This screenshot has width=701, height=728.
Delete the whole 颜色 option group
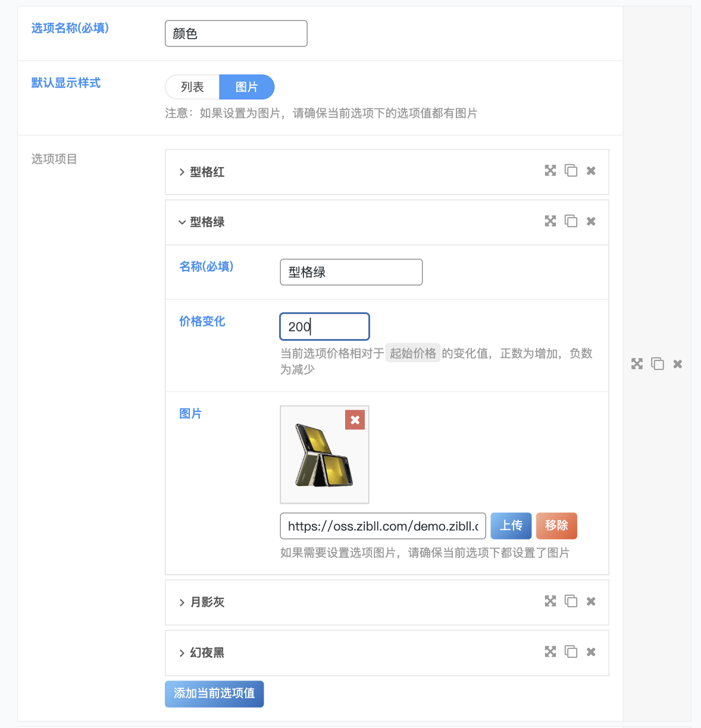click(677, 363)
